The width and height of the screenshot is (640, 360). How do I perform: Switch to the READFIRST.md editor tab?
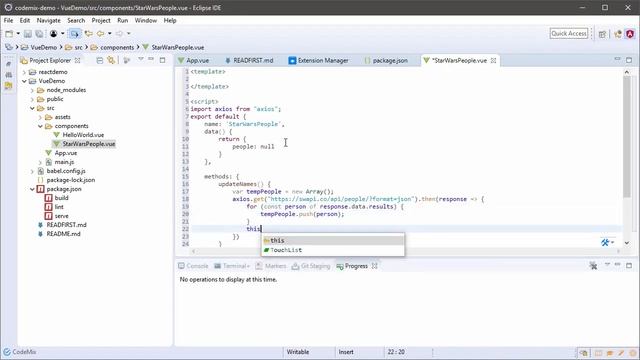click(249, 60)
